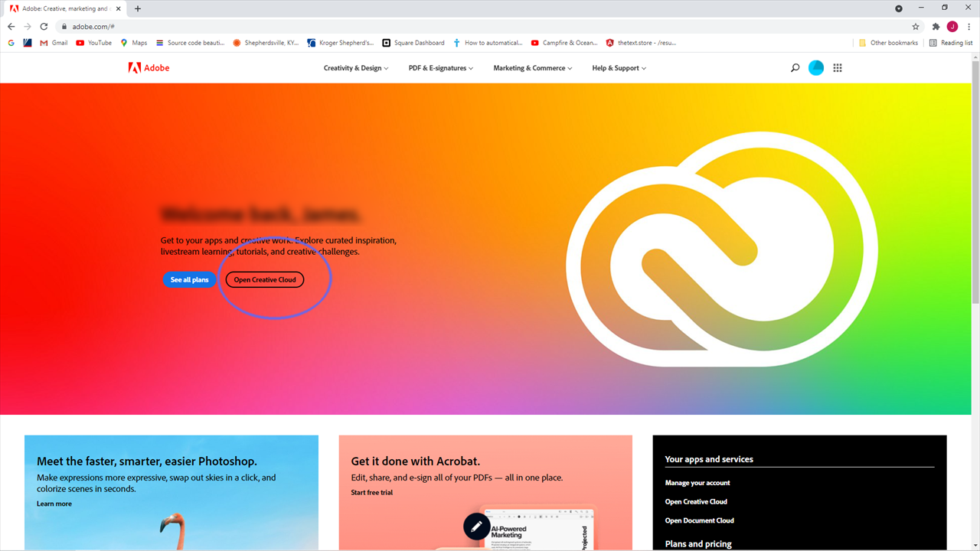Click Start free trial for Acrobat
The image size is (980, 551).
click(372, 492)
